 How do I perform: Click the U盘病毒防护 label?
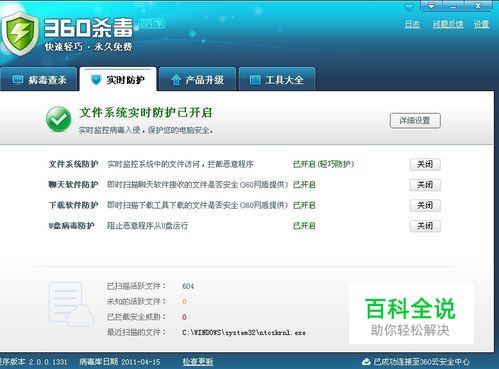point(71,226)
